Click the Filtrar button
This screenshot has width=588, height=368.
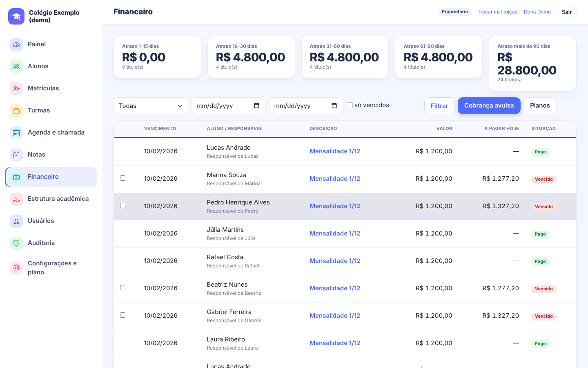(439, 105)
